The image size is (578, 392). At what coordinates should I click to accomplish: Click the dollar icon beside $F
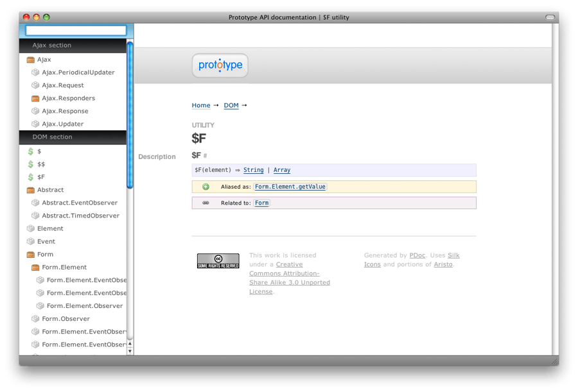31,177
